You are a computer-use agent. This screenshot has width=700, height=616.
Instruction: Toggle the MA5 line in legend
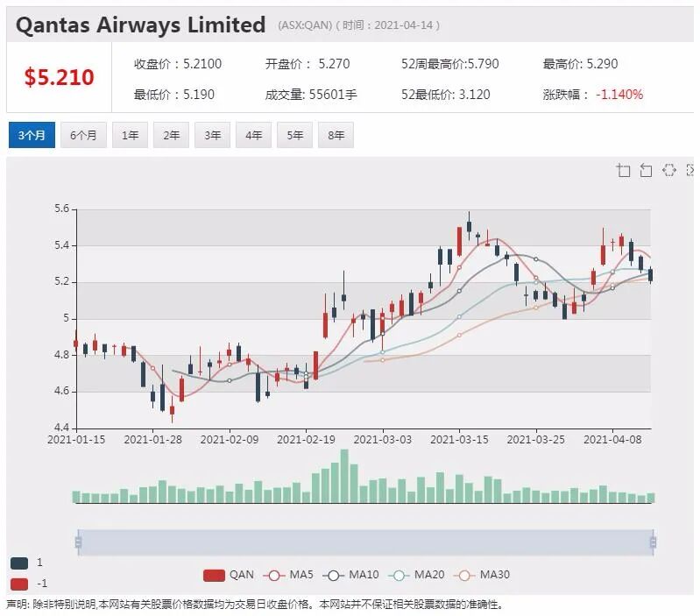pyautogui.click(x=288, y=575)
